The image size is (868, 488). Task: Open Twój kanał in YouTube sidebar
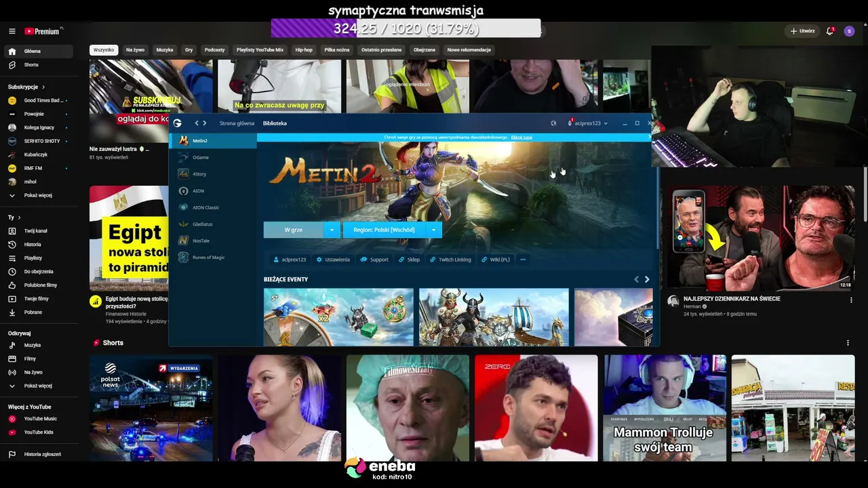[x=35, y=231]
